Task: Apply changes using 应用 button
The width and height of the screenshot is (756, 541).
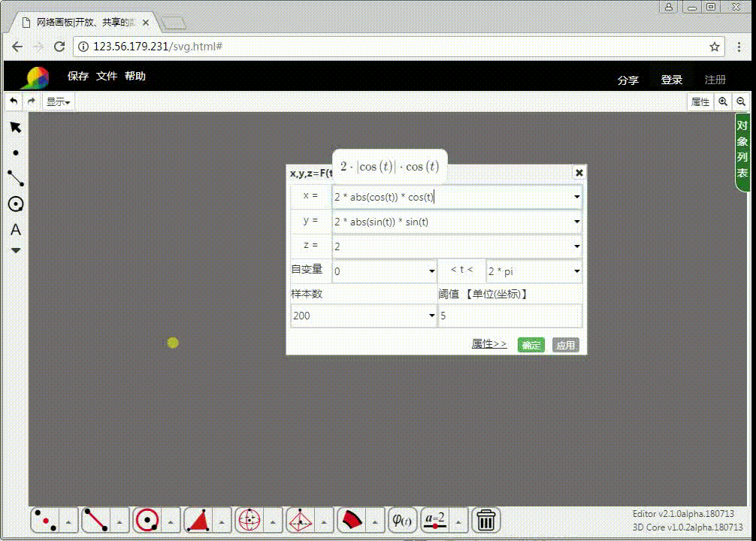Action: pos(565,345)
